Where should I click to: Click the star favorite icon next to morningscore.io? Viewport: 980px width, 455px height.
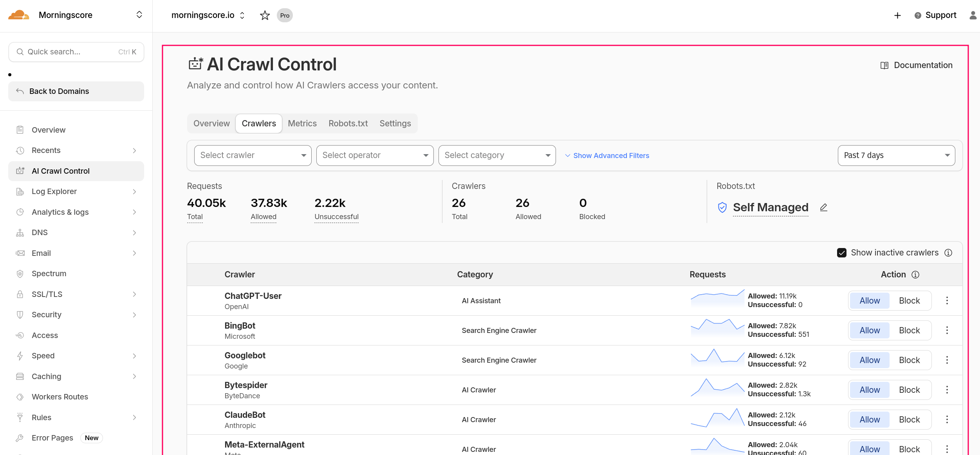click(x=265, y=15)
